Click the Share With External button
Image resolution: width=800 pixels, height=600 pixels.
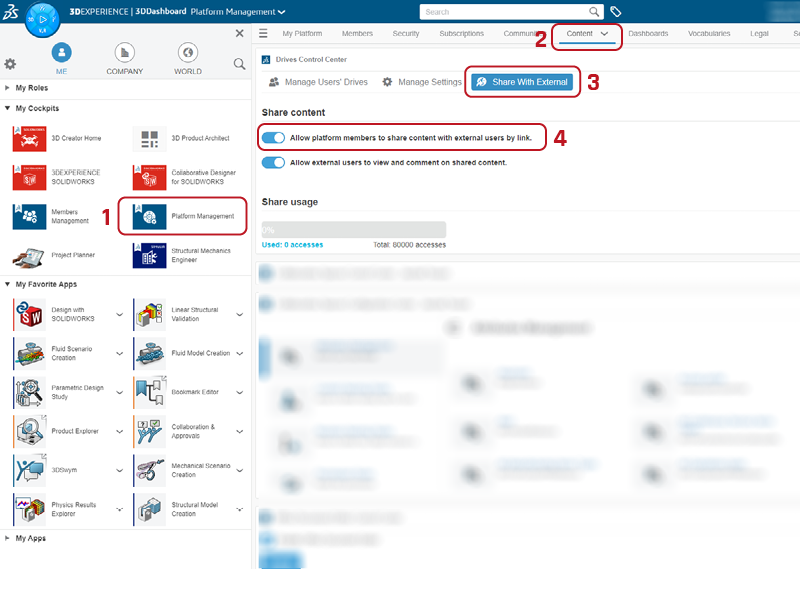[522, 82]
